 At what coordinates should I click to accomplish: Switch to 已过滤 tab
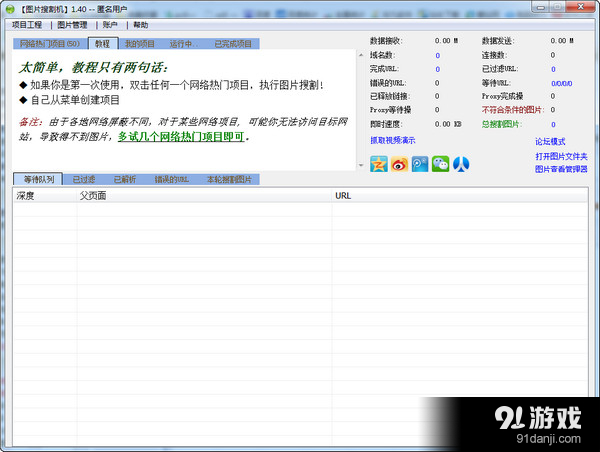point(84,179)
